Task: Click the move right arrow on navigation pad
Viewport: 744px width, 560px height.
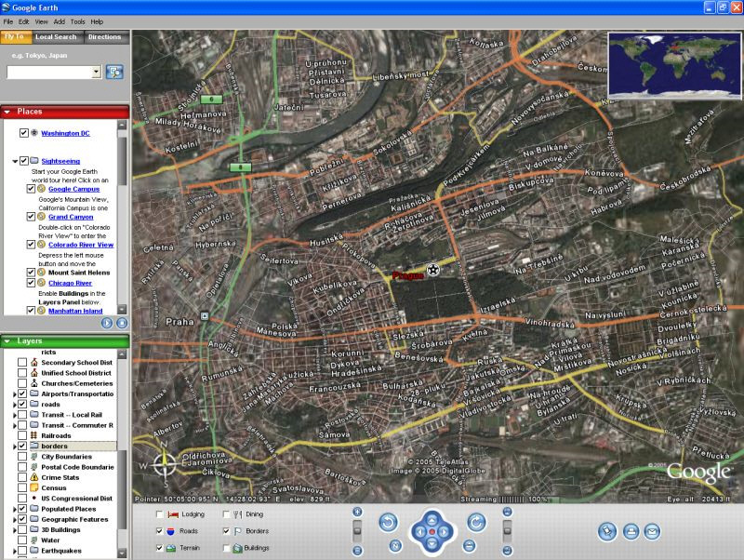Action: (445, 532)
